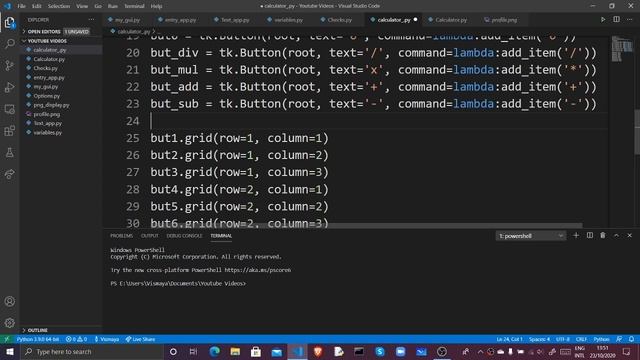
Task: Open the Remote Explorer view
Action: (10, 109)
